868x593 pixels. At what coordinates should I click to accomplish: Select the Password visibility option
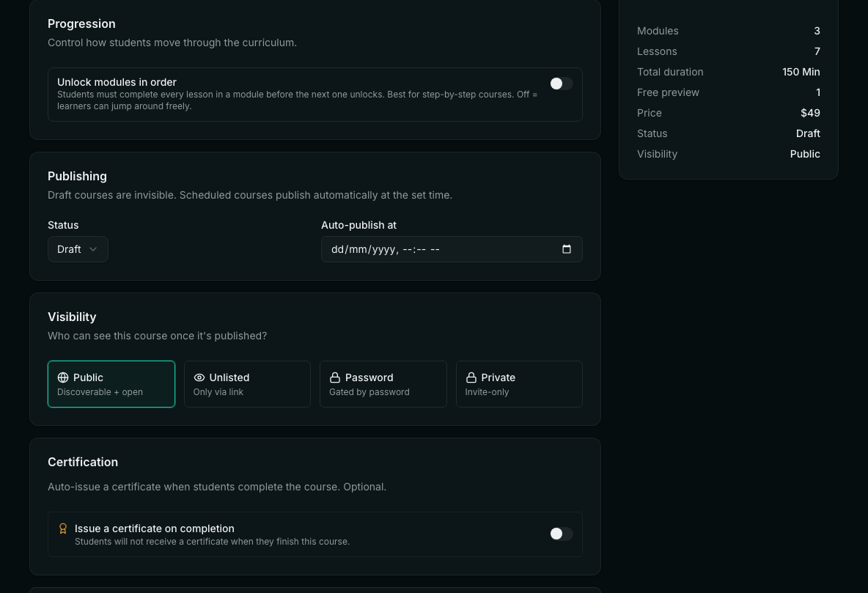pos(383,384)
